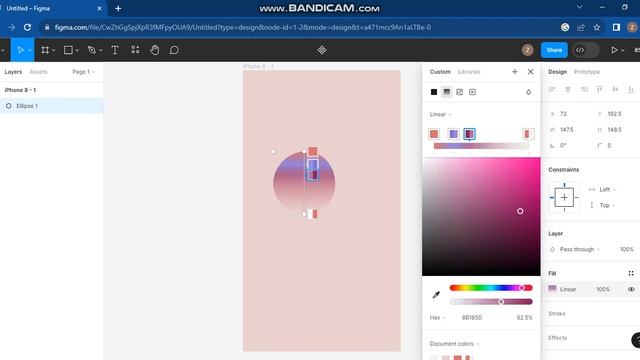This screenshot has width=640, height=360.
Task: Select the Pen tool
Action: click(x=92, y=50)
